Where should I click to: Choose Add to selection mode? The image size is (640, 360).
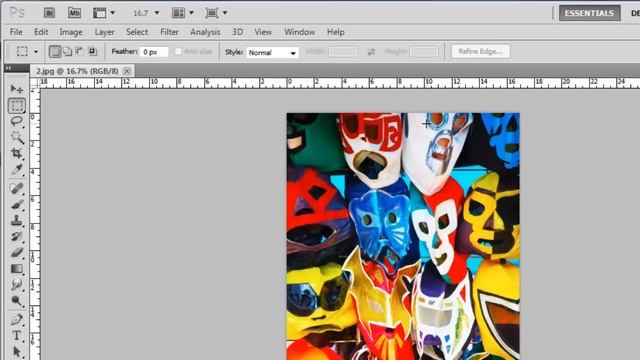(x=67, y=51)
